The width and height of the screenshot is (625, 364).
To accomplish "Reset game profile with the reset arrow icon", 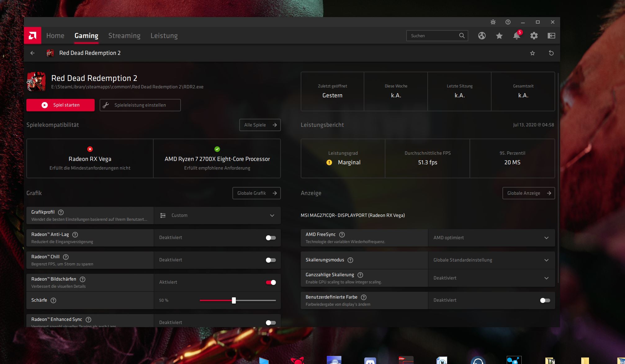I will (551, 53).
